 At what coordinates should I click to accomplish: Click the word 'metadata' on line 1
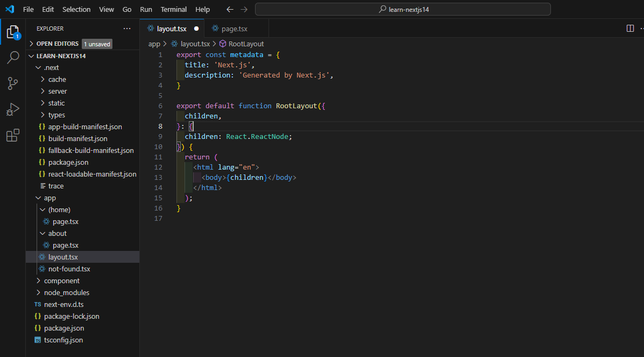pos(246,55)
